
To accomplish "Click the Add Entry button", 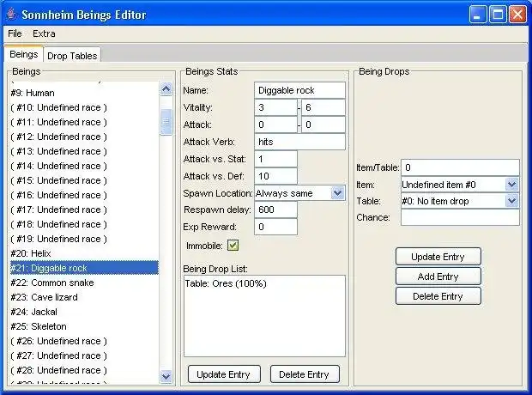I will 438,276.
